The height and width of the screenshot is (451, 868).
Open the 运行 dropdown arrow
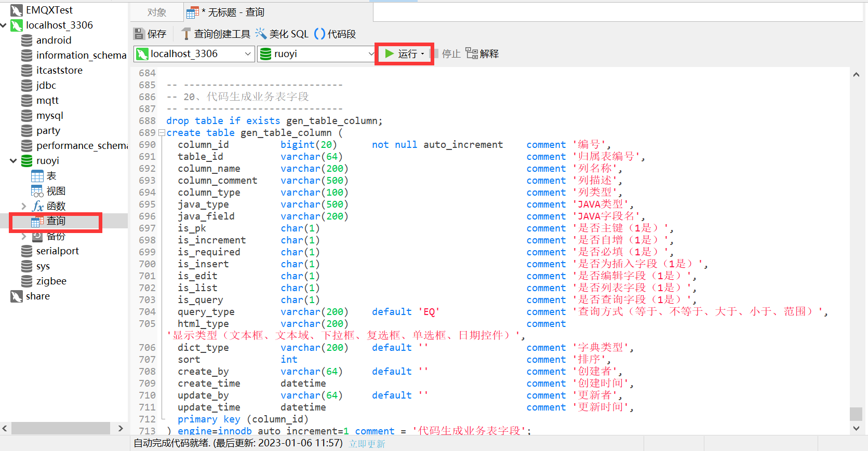pos(423,54)
